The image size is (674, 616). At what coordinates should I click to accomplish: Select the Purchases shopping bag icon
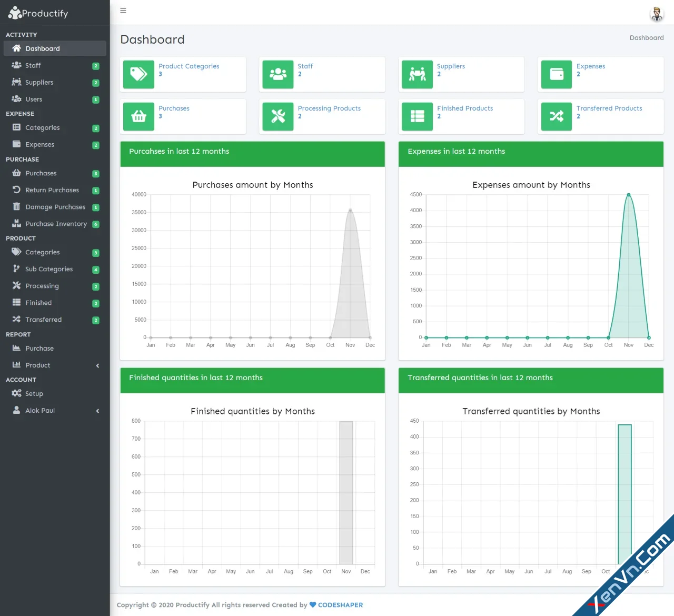coord(138,116)
